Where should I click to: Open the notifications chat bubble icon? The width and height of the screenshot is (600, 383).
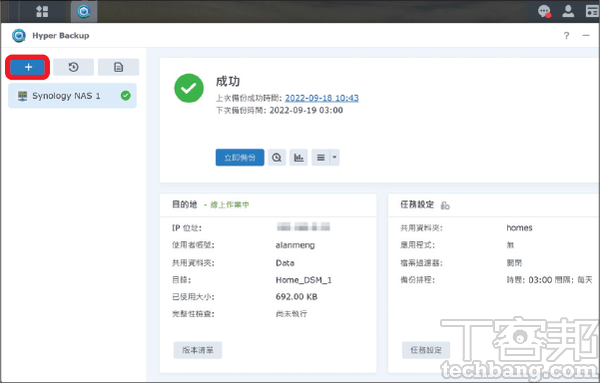coord(544,11)
